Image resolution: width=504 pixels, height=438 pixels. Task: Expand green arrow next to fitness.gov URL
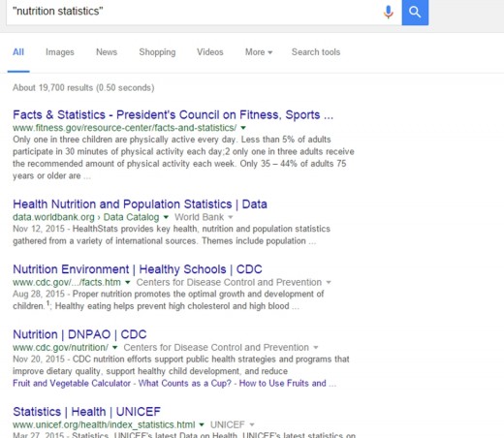243,128
